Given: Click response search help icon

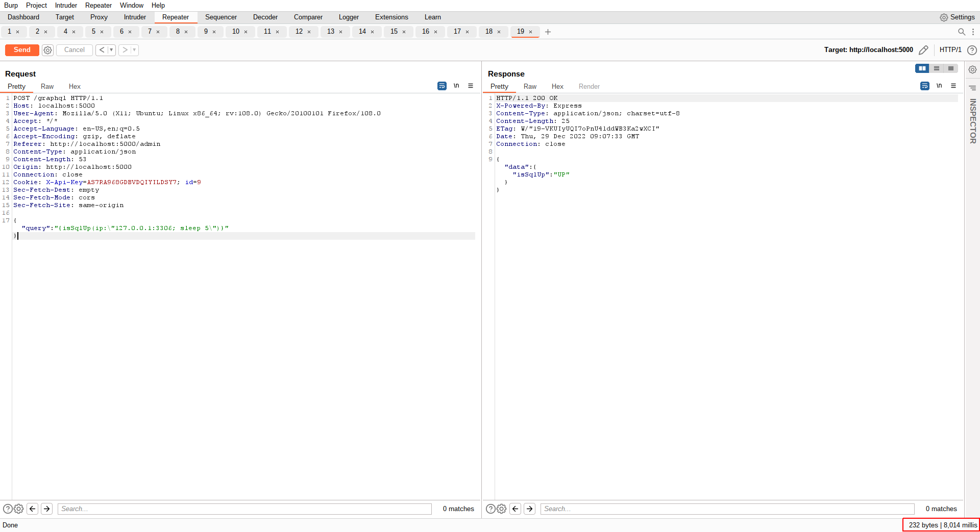Looking at the screenshot, I should point(490,509).
